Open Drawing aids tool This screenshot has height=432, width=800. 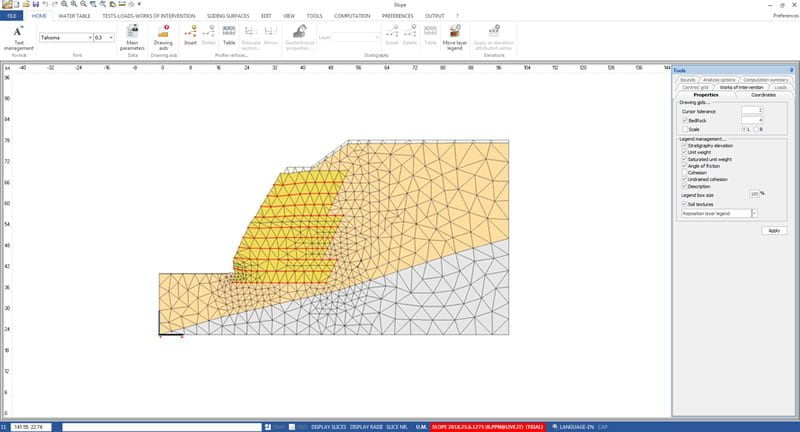coord(163,38)
